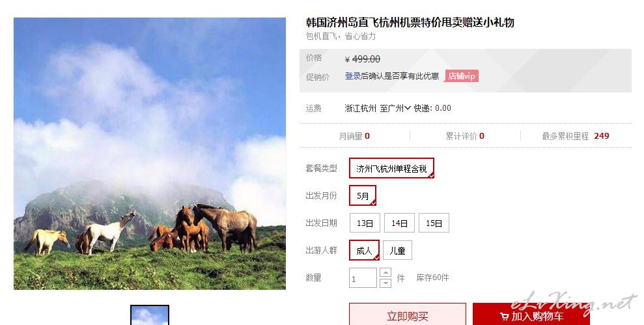Decrease quantity with the down arrow

pos(385,283)
